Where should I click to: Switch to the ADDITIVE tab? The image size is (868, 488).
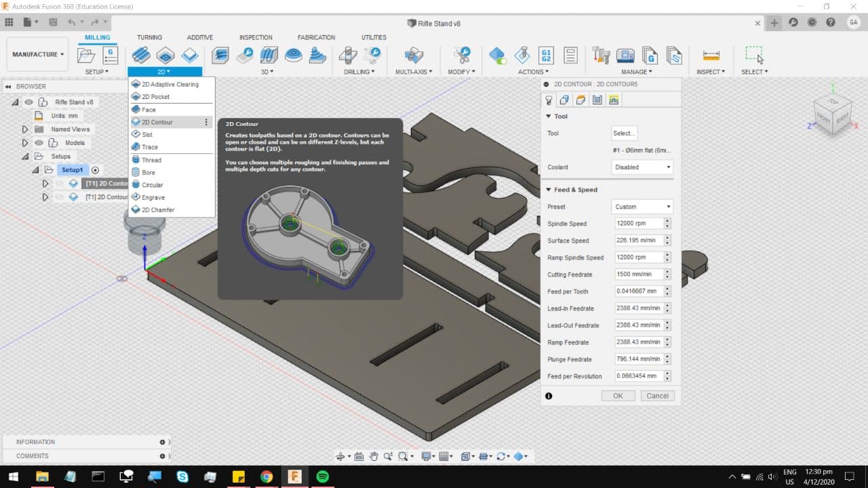[200, 37]
